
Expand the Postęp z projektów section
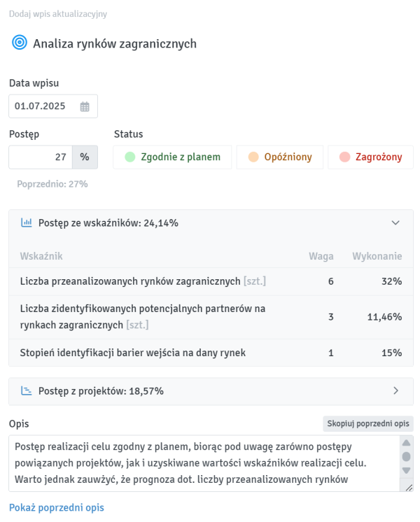tap(395, 391)
